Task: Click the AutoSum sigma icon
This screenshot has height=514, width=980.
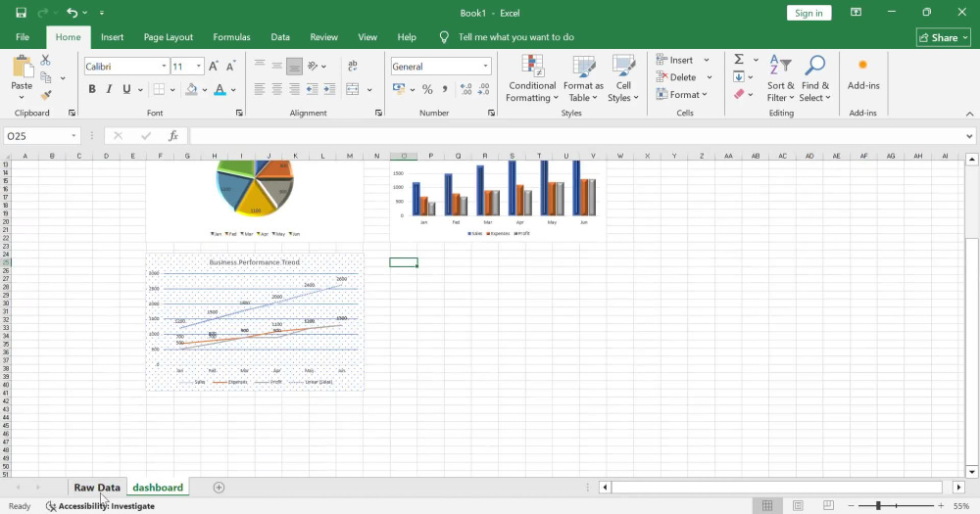Action: tap(739, 60)
